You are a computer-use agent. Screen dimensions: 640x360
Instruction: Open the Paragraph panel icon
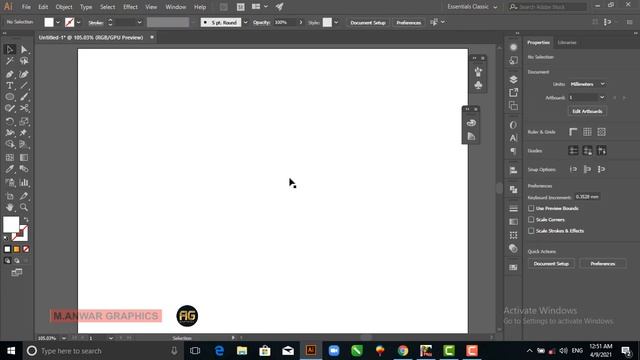pyautogui.click(x=513, y=151)
